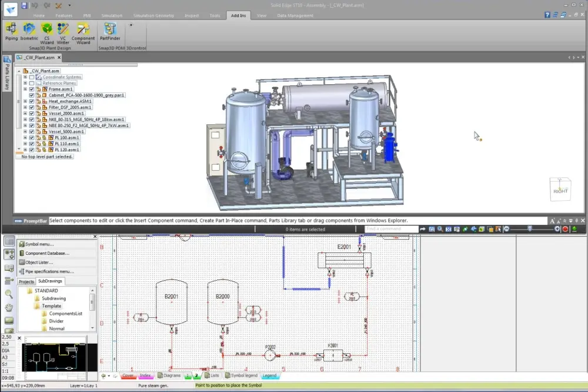The height and width of the screenshot is (392, 588).
Task: Expand the Heat_exchange.ASM:1 node
Action: point(25,101)
